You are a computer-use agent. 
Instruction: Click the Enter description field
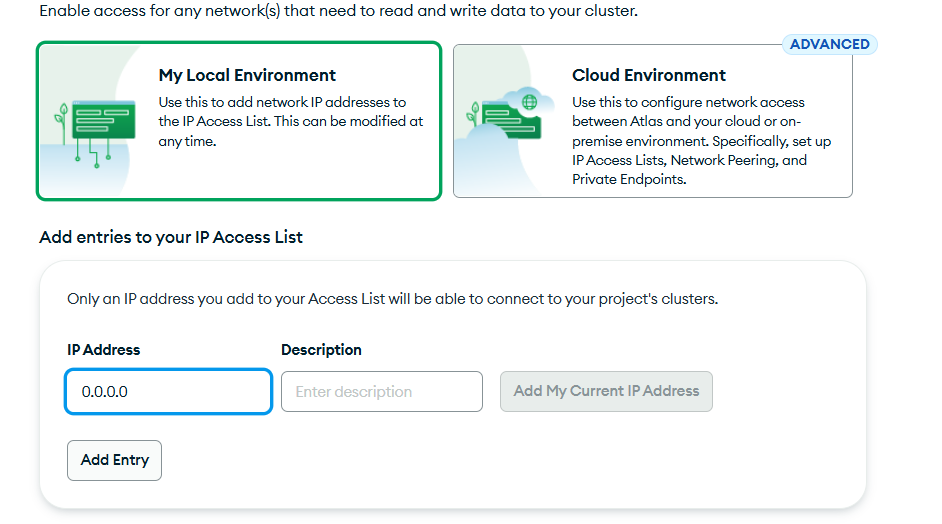pos(382,392)
